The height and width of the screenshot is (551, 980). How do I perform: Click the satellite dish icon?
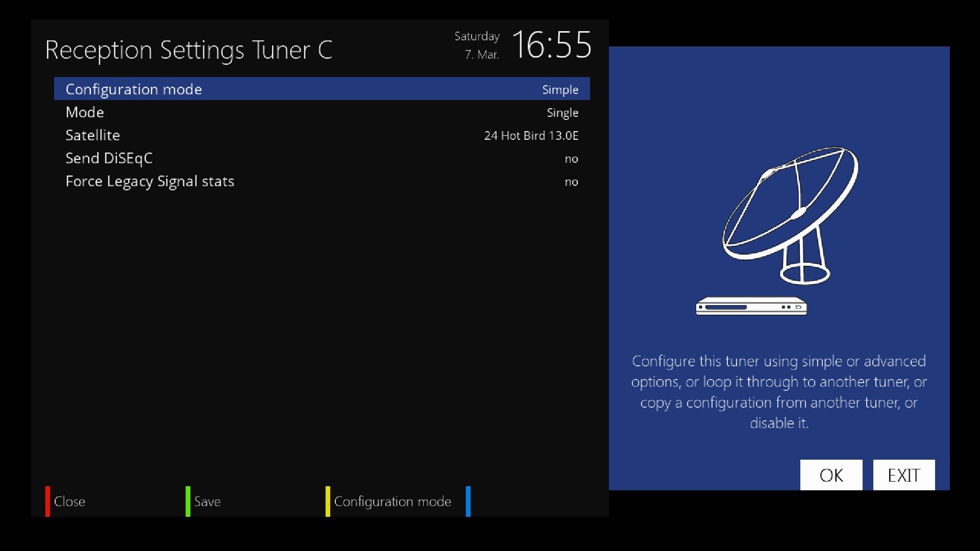(x=790, y=215)
